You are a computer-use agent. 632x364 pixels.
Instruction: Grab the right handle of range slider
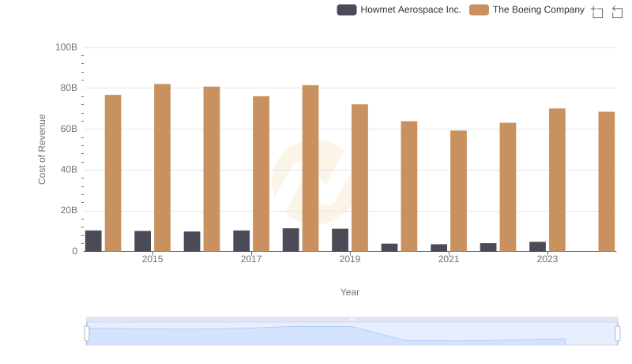pos(618,333)
